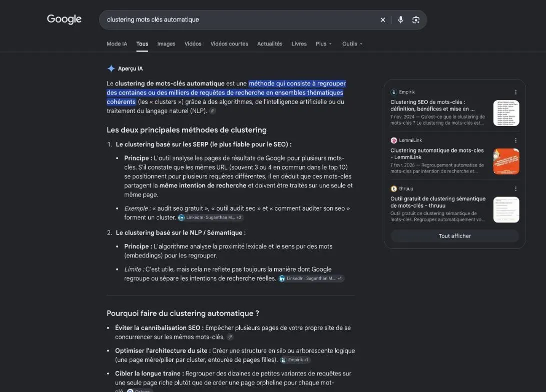Image resolution: width=546 pixels, height=392 pixels.
Task: Open the Images tab
Action: coord(166,44)
